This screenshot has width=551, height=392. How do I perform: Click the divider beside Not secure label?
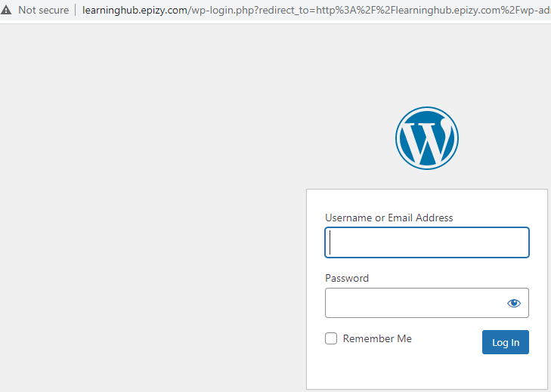coord(75,10)
